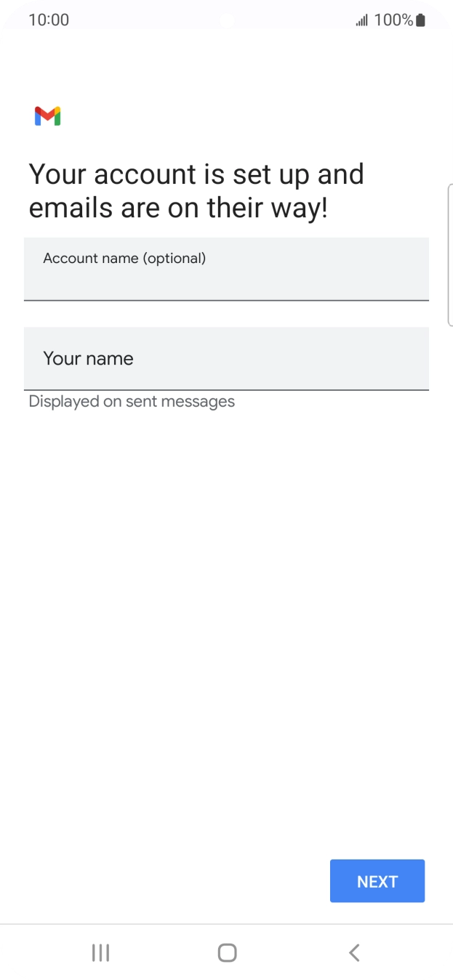Tap the battery icon in the status bar
Image resolution: width=453 pixels, height=980 pixels.
420,20
